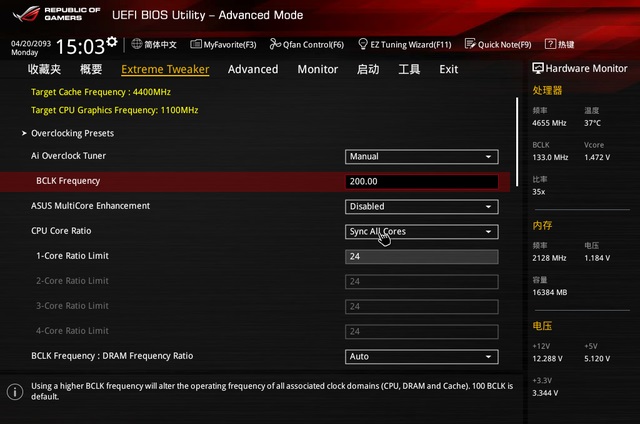Switch to 启动 boot tab

pyautogui.click(x=368, y=69)
